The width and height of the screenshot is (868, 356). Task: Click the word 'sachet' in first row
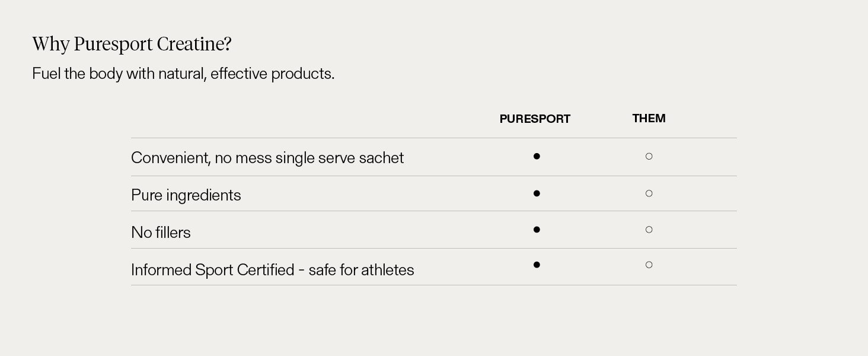point(381,158)
